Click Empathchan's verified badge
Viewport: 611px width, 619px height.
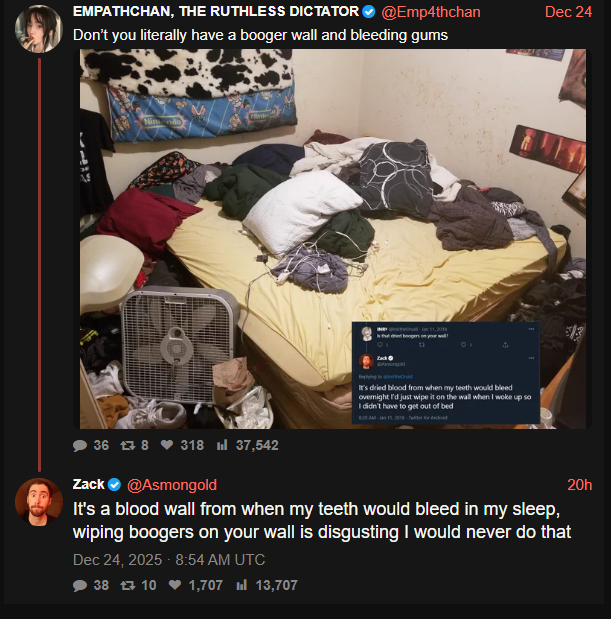tap(369, 12)
